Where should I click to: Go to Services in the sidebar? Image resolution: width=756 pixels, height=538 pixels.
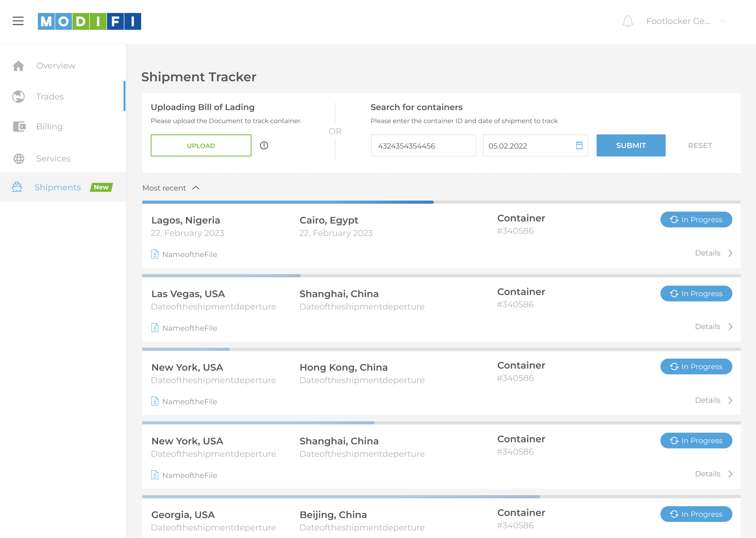pos(53,158)
